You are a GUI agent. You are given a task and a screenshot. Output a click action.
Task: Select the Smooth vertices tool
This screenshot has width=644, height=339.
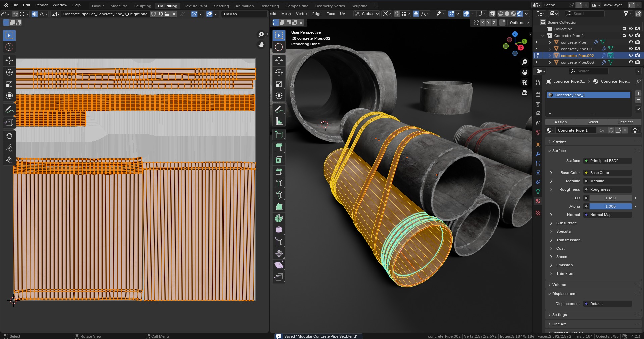tap(279, 230)
